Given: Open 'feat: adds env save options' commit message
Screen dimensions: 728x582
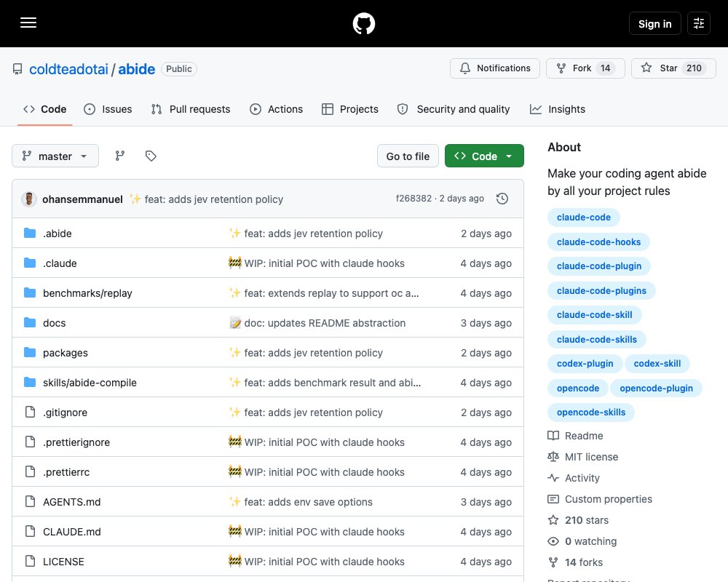Looking at the screenshot, I should point(308,502).
